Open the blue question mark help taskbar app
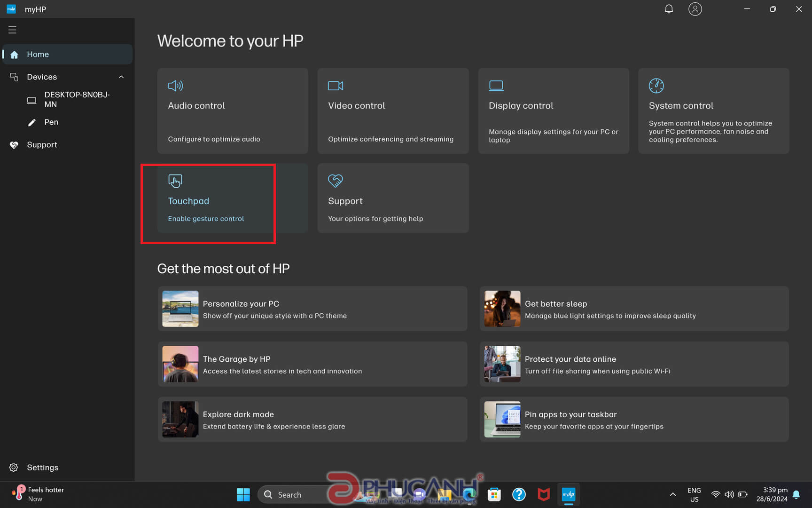 pyautogui.click(x=519, y=494)
